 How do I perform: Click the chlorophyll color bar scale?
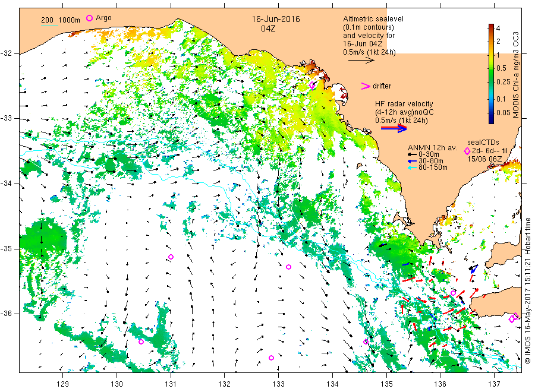[491, 74]
